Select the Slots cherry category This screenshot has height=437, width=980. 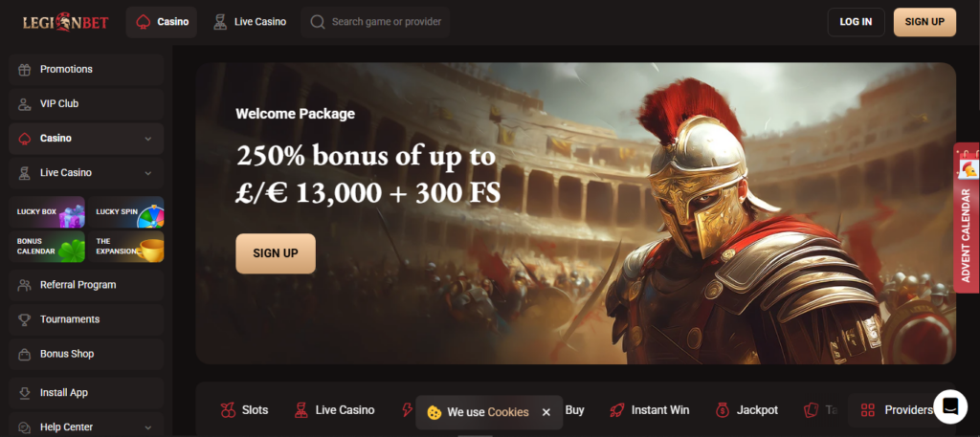(244, 410)
